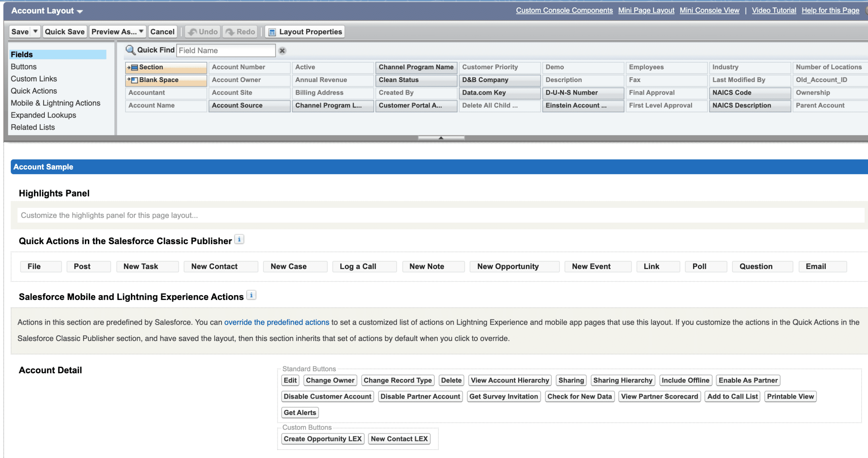Click the Quick Find field name input

[226, 51]
